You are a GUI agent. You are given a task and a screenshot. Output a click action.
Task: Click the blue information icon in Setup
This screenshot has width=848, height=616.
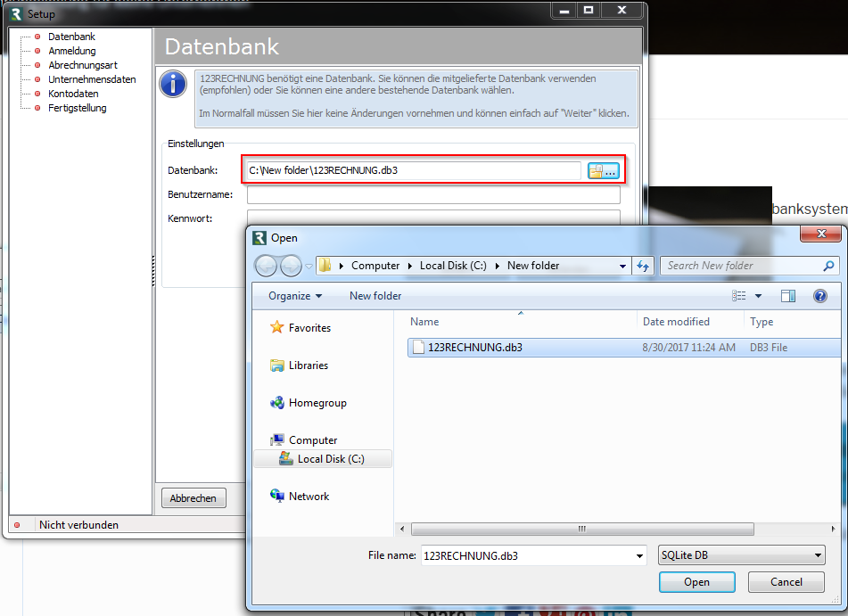pyautogui.click(x=173, y=85)
